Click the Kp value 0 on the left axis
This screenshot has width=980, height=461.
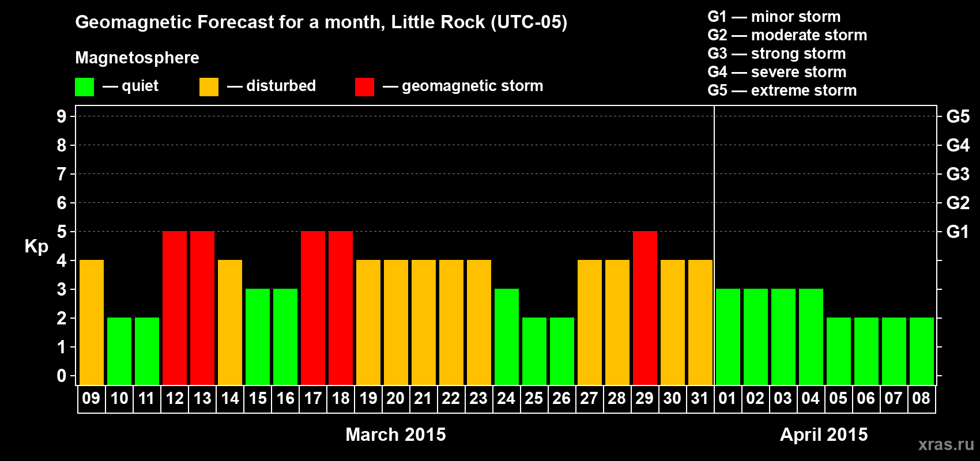(62, 376)
